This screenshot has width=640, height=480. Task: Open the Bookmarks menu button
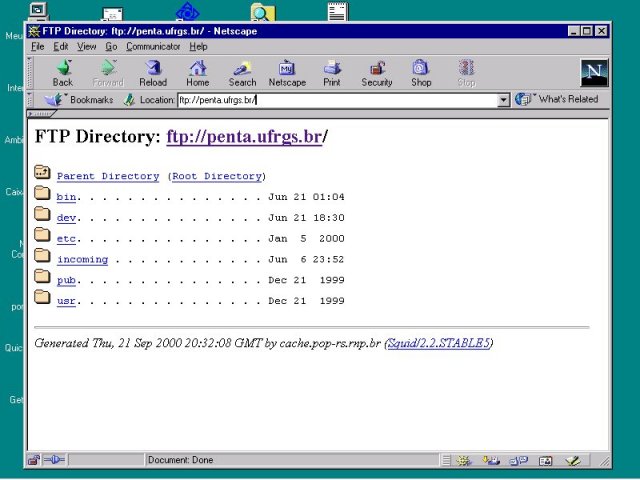coord(80,100)
